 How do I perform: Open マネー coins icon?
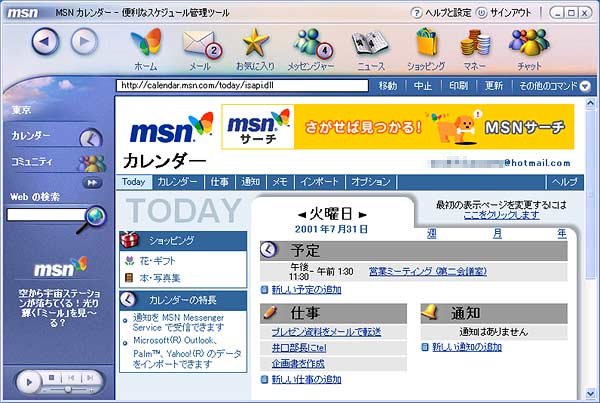[x=475, y=43]
